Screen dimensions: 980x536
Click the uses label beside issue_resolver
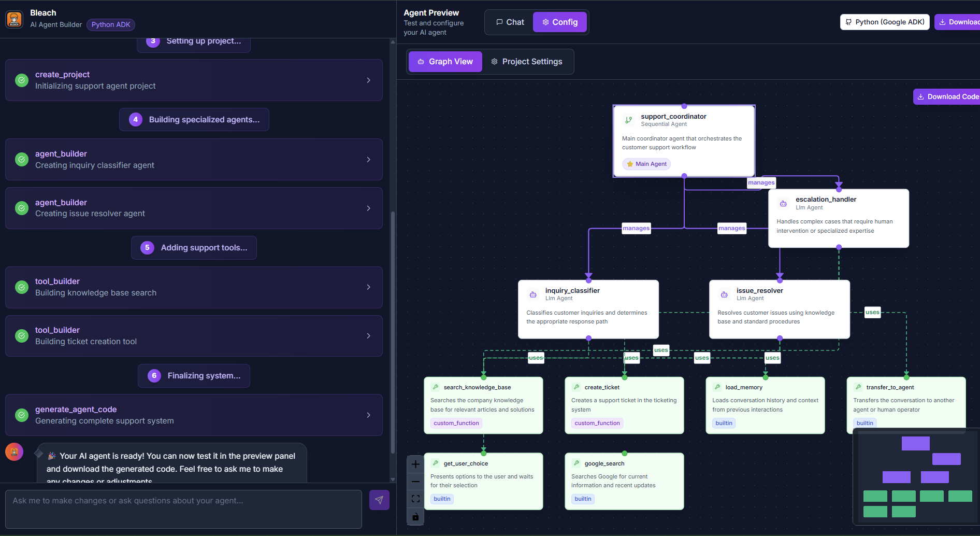point(872,312)
